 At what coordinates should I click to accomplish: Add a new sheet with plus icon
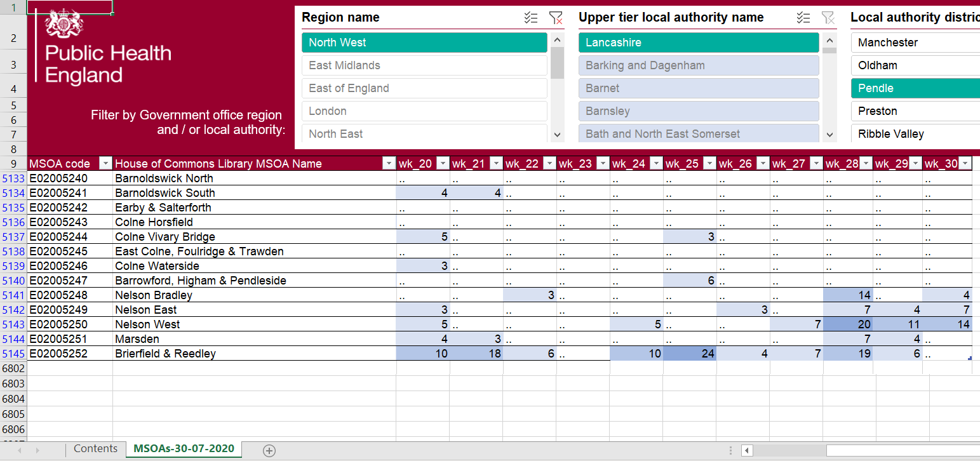coord(269,450)
